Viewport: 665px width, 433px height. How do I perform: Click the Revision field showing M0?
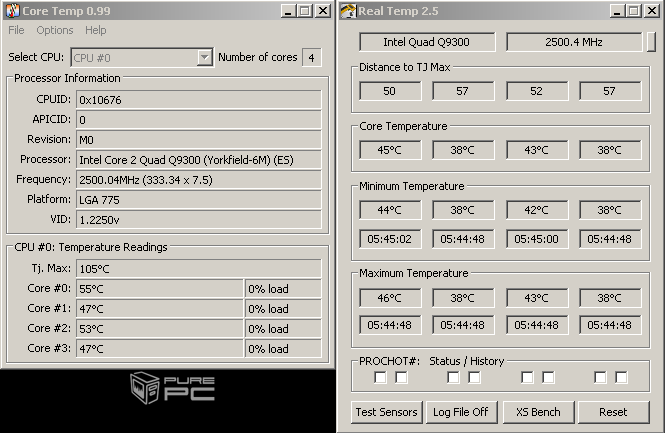198,140
